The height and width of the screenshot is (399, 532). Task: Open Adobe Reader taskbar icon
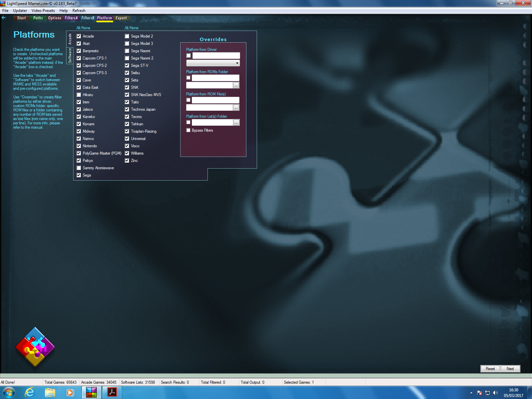[x=112, y=393]
